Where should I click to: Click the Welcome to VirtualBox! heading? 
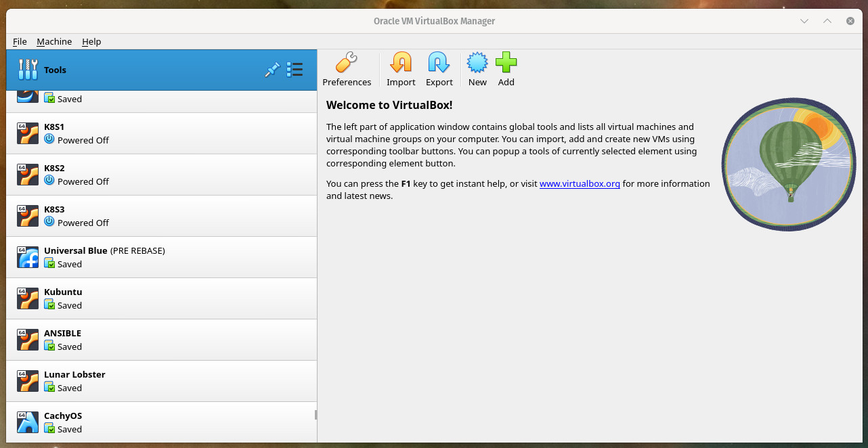coord(389,105)
